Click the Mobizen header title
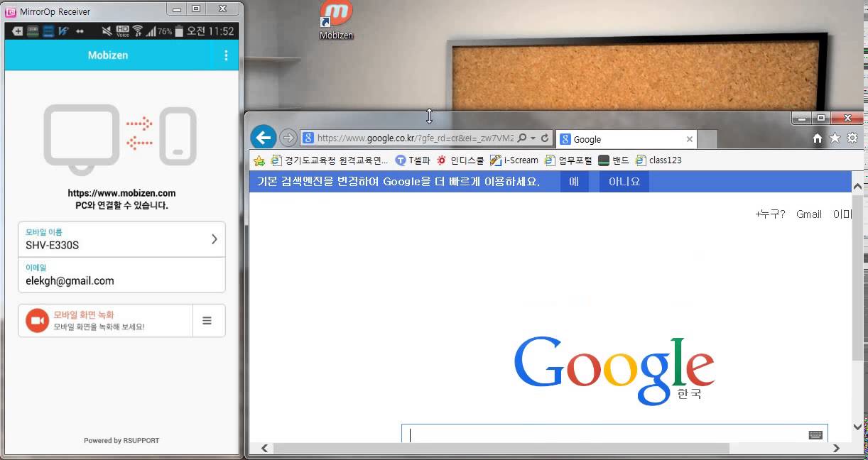Image resolution: width=868 pixels, height=460 pixels. (x=108, y=55)
